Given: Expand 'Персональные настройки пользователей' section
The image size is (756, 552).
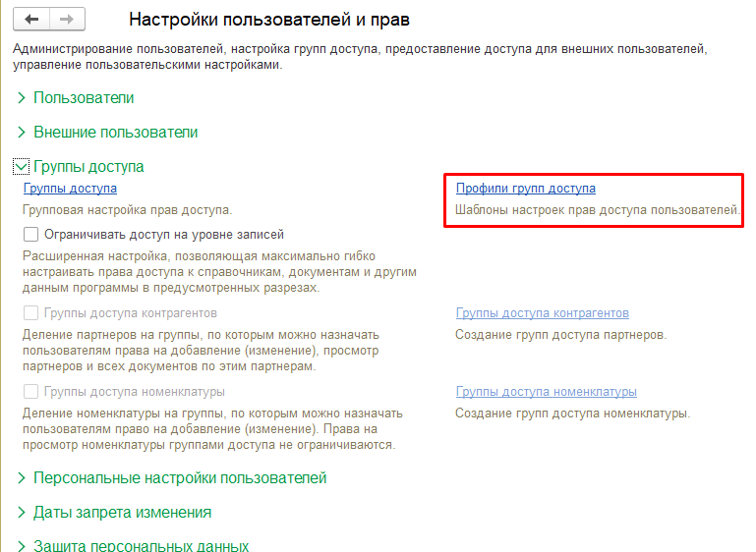Looking at the screenshot, I should pyautogui.click(x=180, y=478).
